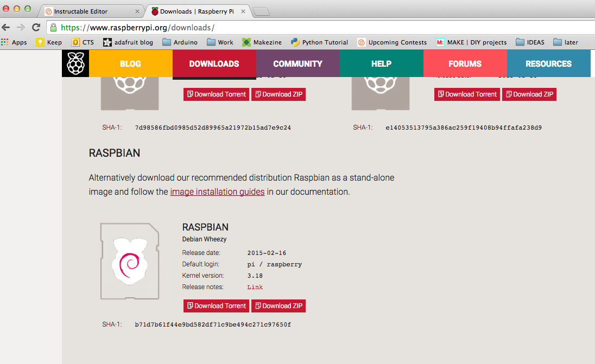Open a new browser tab
595x364 pixels.
[261, 12]
